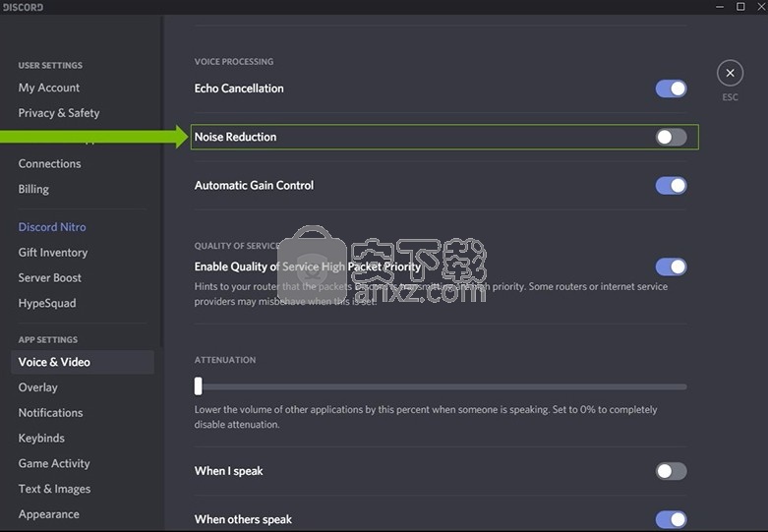This screenshot has width=768, height=532.
Task: Open Appearance settings
Action: [x=48, y=514]
